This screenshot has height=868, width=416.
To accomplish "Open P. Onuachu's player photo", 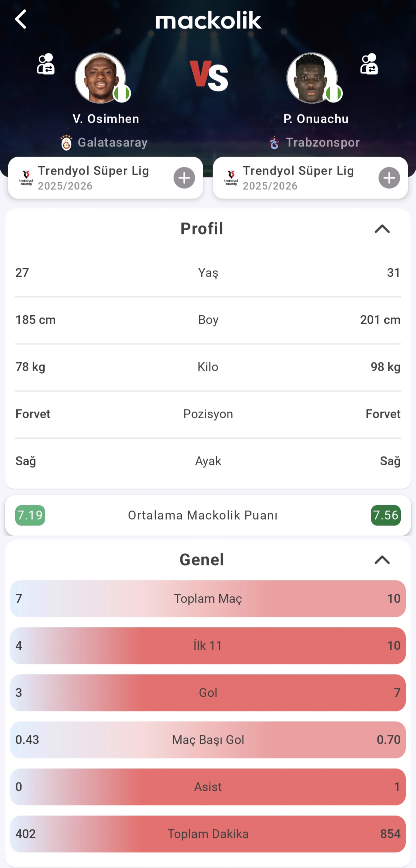I will click(312, 78).
